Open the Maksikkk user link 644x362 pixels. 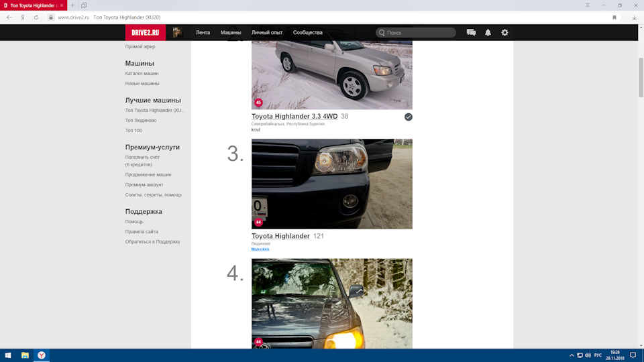point(260,249)
